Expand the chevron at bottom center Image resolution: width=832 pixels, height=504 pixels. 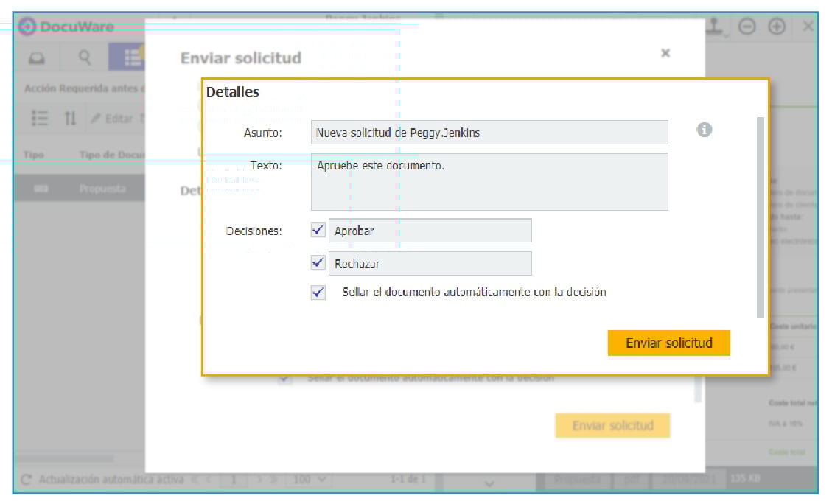point(490,483)
